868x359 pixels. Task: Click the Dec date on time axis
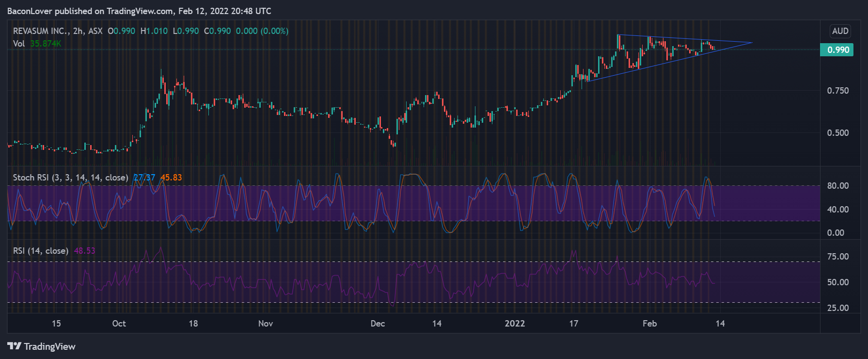(378, 324)
